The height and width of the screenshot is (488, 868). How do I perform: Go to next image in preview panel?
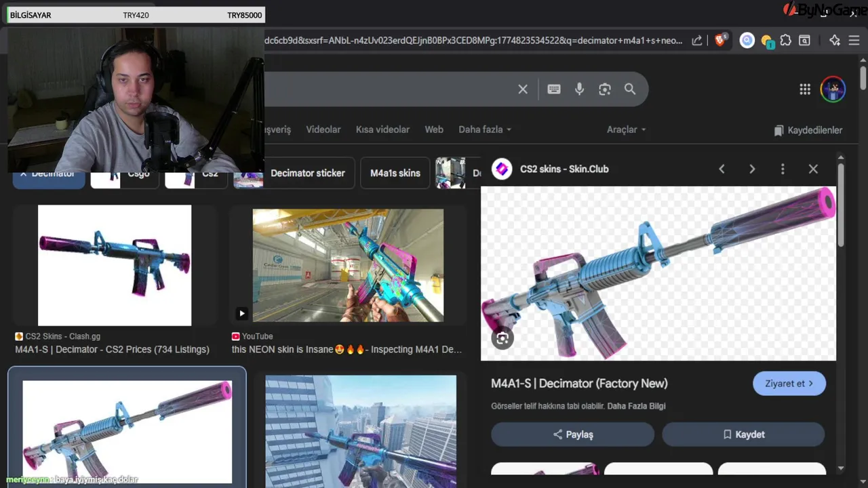pyautogui.click(x=752, y=169)
